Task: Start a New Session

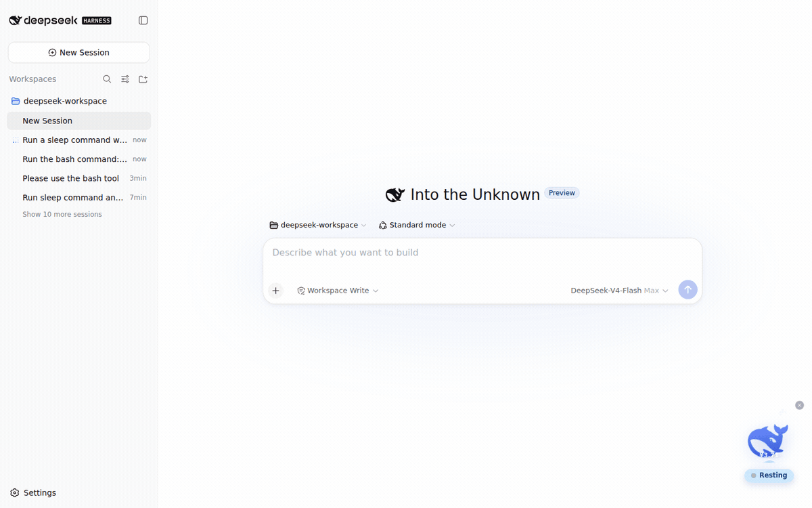Action: (x=78, y=52)
